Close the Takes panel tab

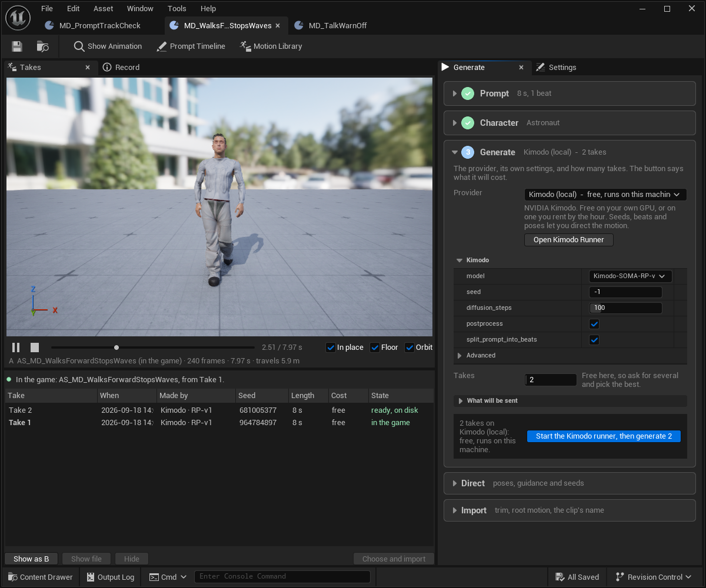point(88,68)
